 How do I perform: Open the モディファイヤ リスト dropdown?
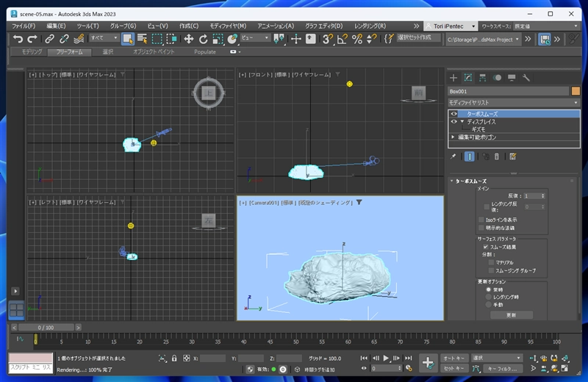(x=514, y=102)
